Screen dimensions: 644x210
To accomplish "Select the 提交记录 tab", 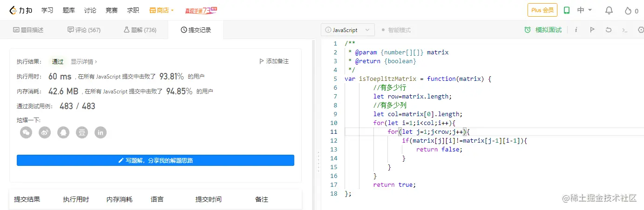I will click(196, 30).
